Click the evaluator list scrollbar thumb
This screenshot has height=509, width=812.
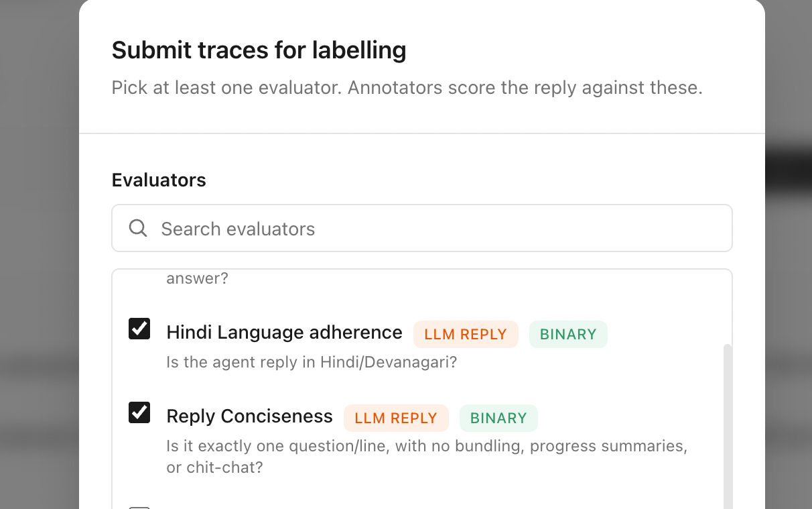coord(728,427)
